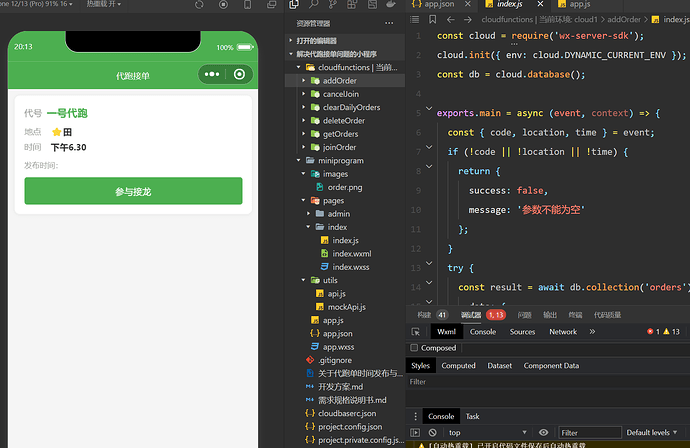Open the 代码质量 panel tab
Image resolution: width=690 pixels, height=448 pixels.
(x=607, y=315)
